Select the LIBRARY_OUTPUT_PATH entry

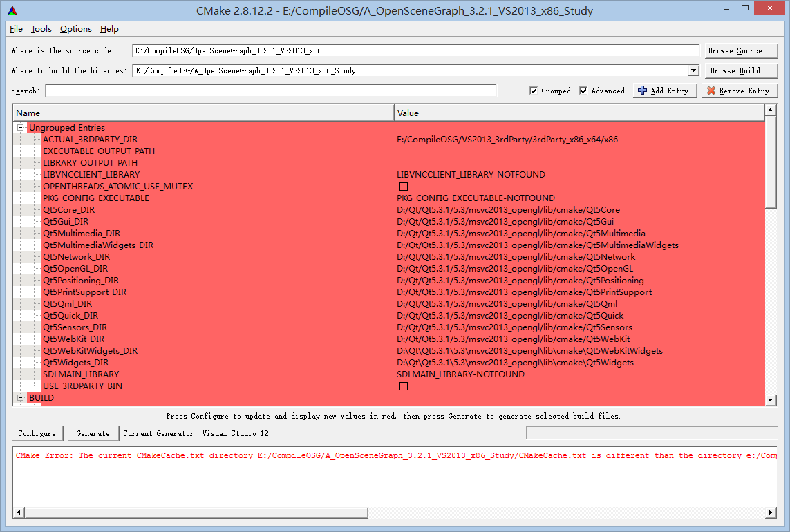(x=90, y=163)
